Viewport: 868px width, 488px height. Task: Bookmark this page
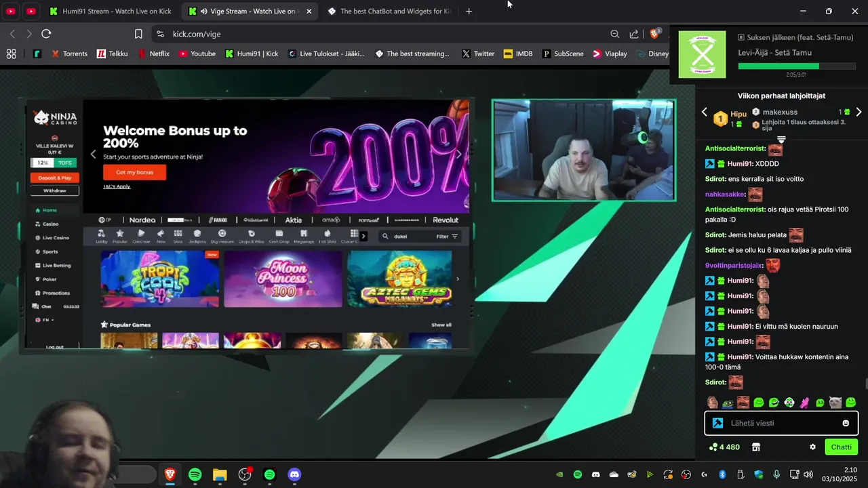pyautogui.click(x=138, y=34)
